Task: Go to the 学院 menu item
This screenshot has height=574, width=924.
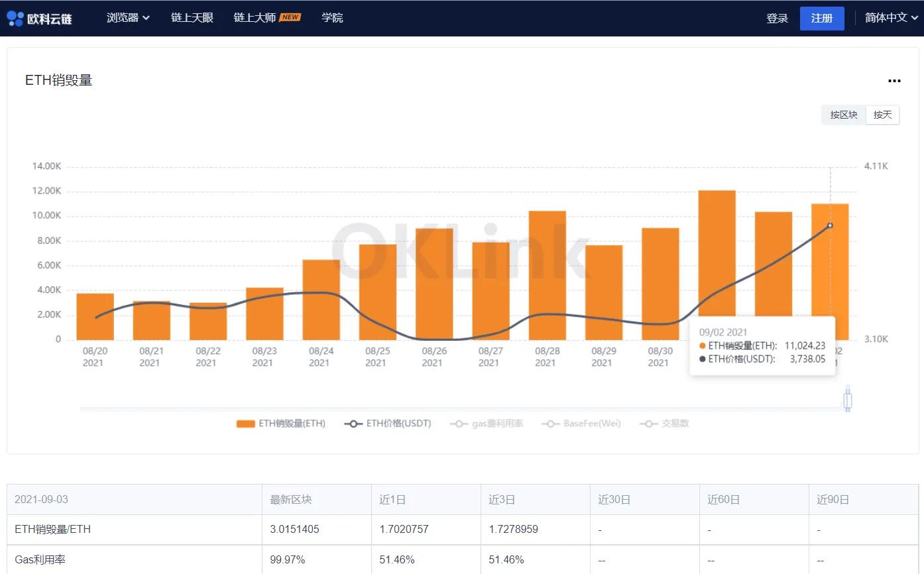Action: click(x=332, y=18)
